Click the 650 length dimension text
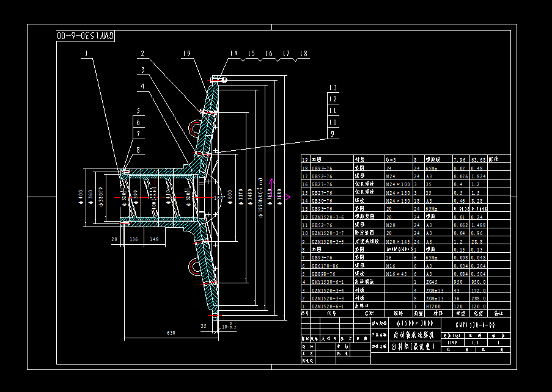The width and height of the screenshot is (552, 392). [x=171, y=333]
